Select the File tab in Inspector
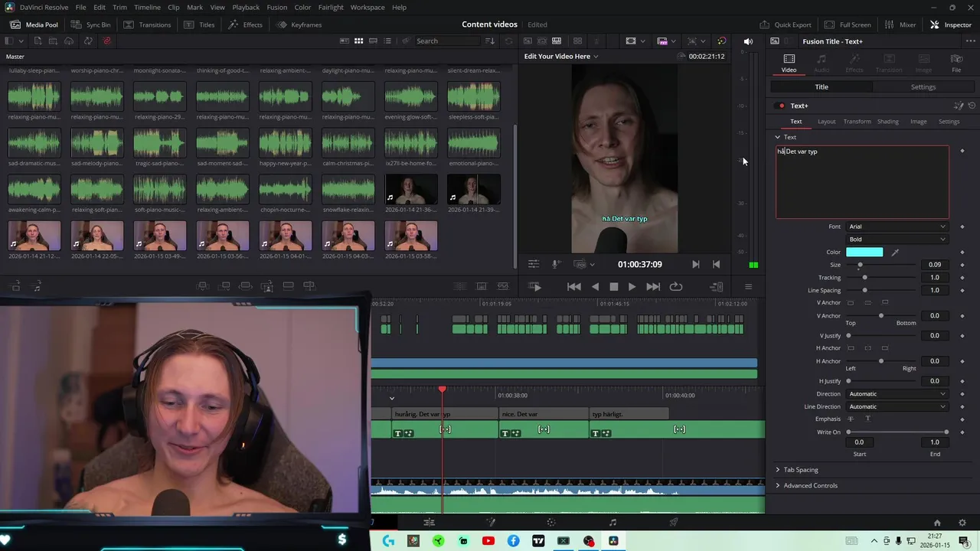The image size is (980, 551). [x=956, y=64]
